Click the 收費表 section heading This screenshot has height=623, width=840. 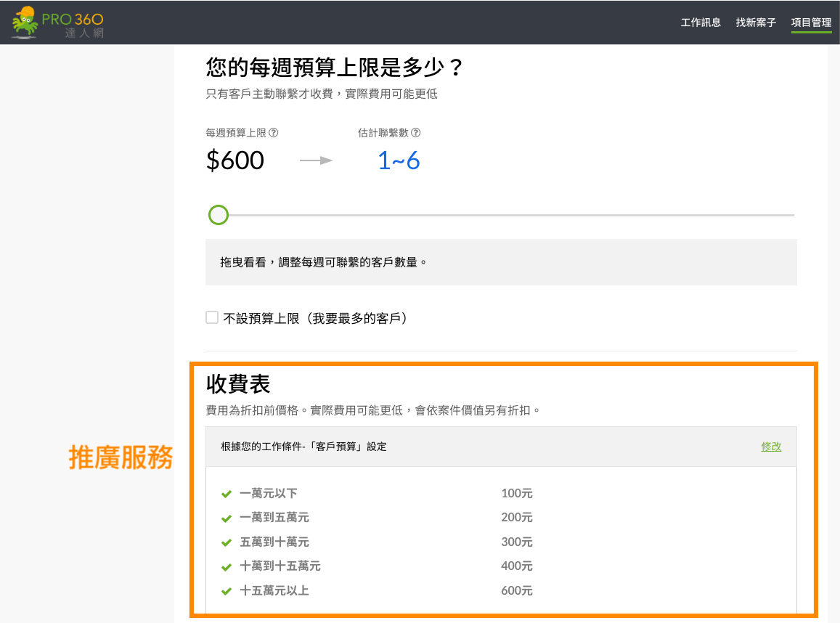(238, 384)
